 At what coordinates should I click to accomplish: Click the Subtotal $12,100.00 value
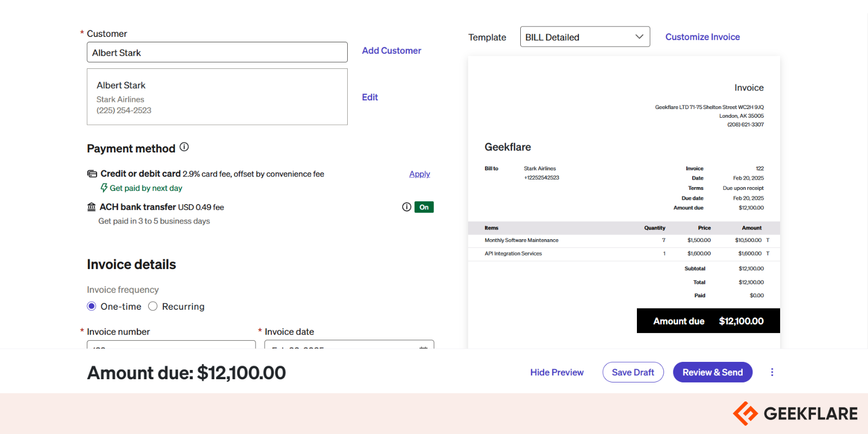point(751,269)
